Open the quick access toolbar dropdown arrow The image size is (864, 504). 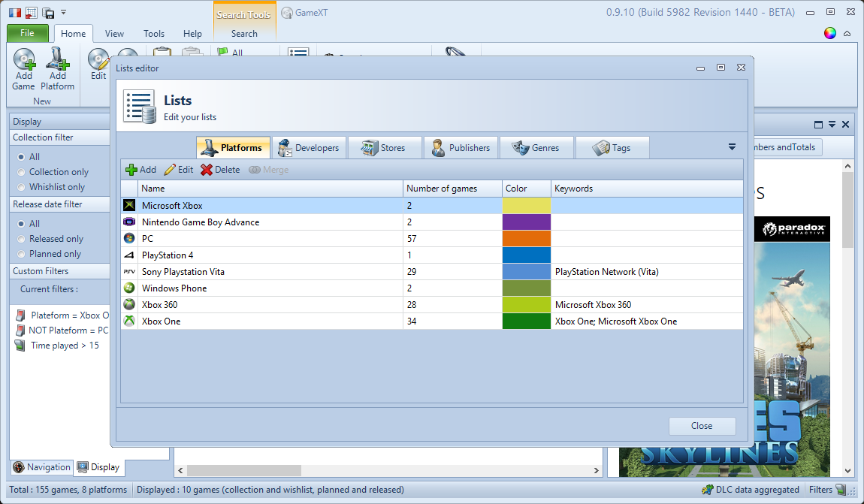pos(64,12)
